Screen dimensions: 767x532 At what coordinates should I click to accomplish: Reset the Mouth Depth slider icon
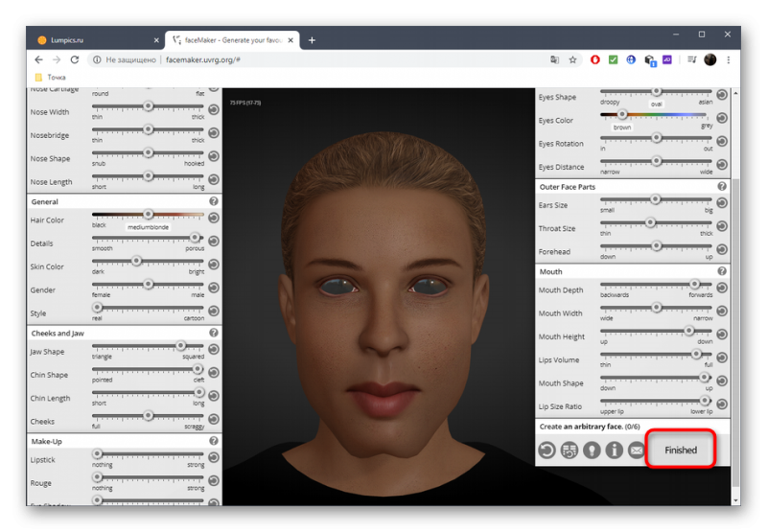(722, 288)
